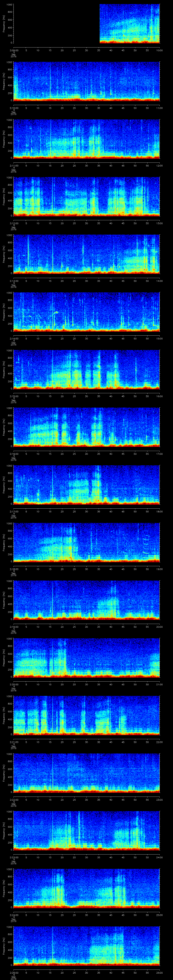Screen dimensions: 173x980
Task: Select the spectrogram panel starting at 2:11:00
Action: click(x=86, y=139)
